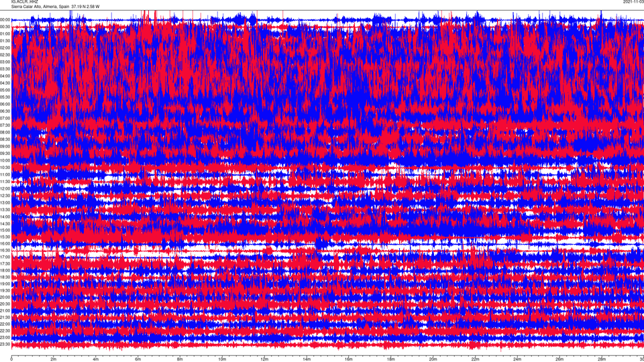
Task: Select the 16:30 trace time label
Action: point(5,250)
